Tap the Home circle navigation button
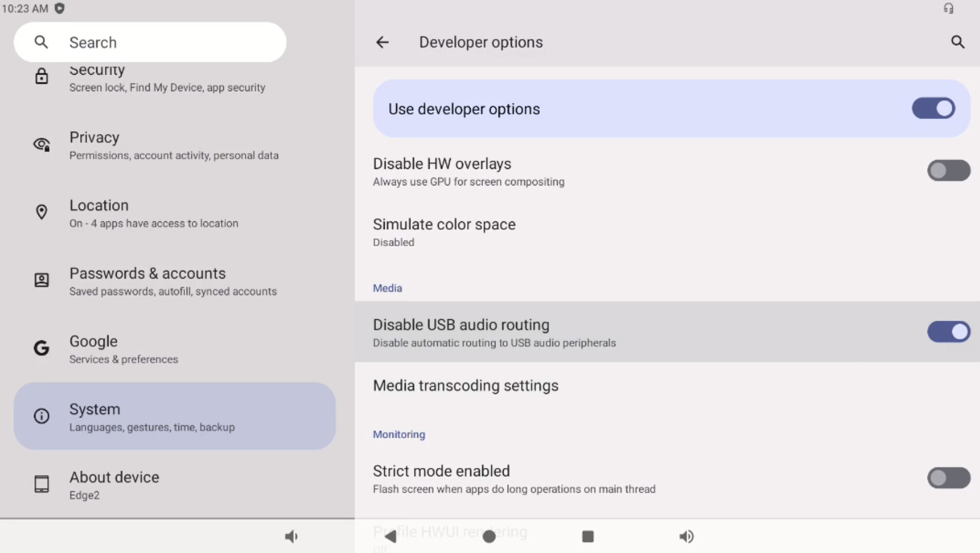 coord(489,537)
